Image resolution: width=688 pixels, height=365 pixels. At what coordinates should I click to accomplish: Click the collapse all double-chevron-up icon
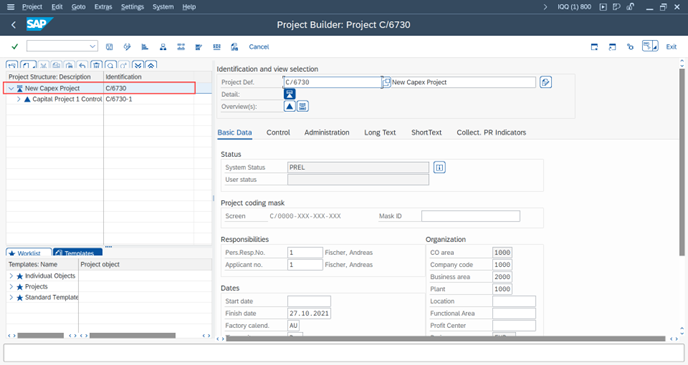click(x=151, y=65)
